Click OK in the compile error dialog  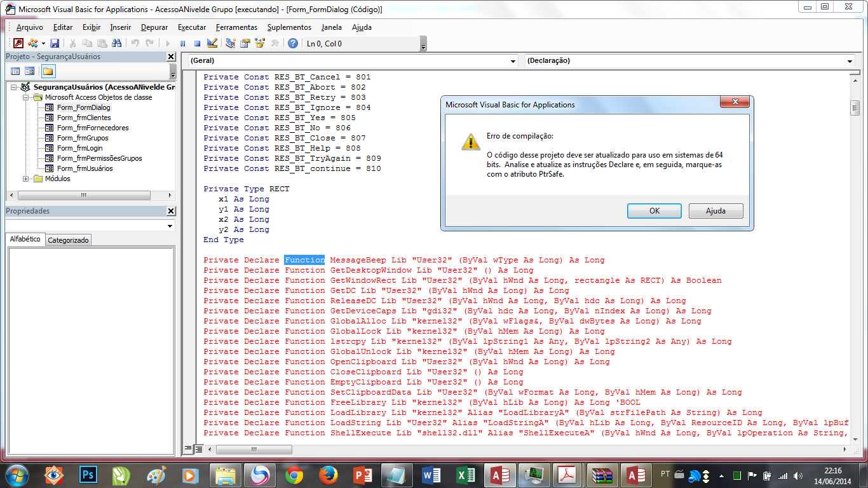pyautogui.click(x=654, y=211)
